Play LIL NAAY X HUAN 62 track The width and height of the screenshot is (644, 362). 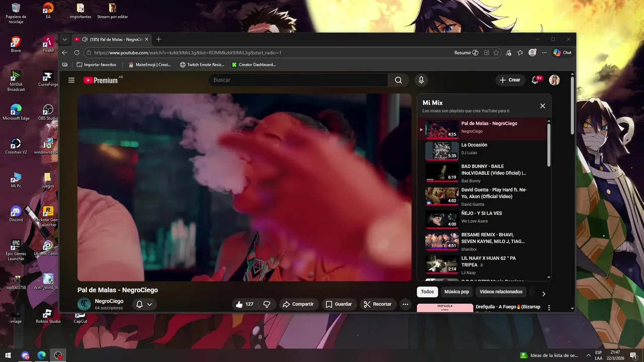[x=482, y=264]
